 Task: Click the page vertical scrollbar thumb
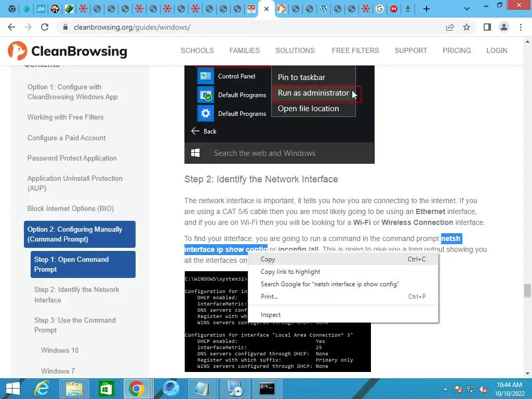(527, 291)
